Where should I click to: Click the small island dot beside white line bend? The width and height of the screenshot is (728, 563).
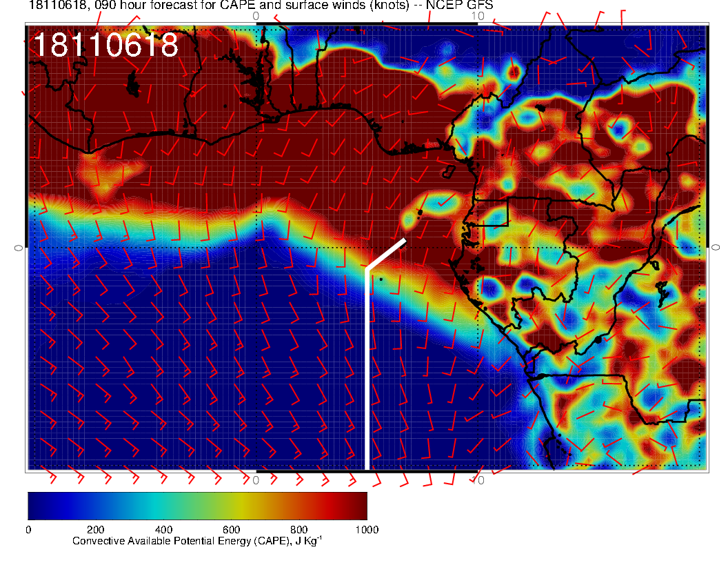(380, 279)
